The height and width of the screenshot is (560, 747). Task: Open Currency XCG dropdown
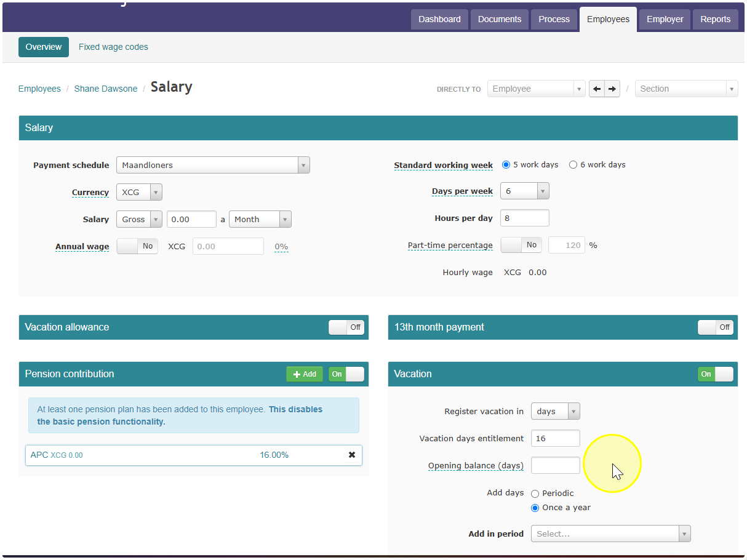pyautogui.click(x=140, y=192)
